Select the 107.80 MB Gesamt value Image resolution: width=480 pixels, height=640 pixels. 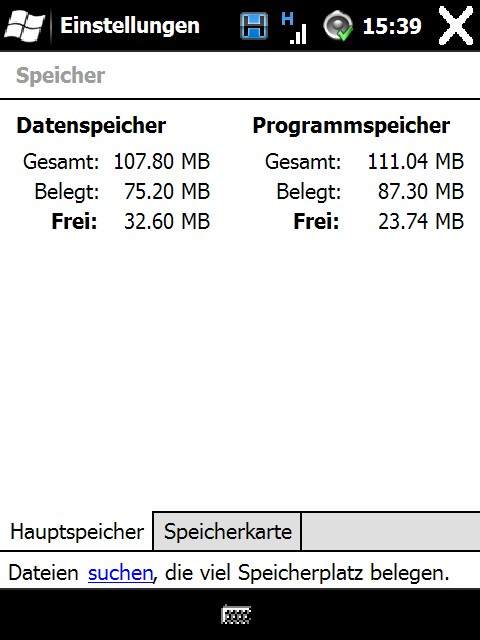162,161
